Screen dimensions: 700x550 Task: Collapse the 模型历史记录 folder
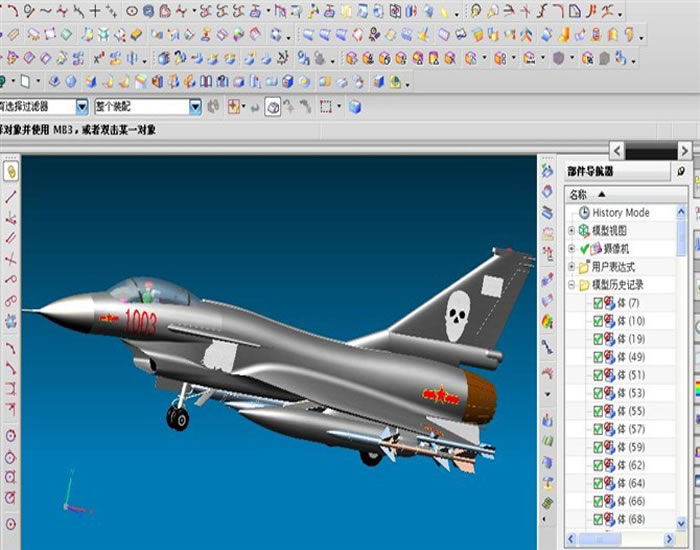(571, 285)
